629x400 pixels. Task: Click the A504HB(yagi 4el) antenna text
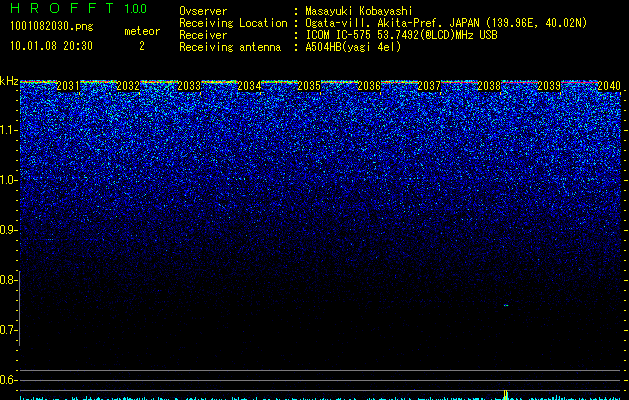[x=353, y=47]
